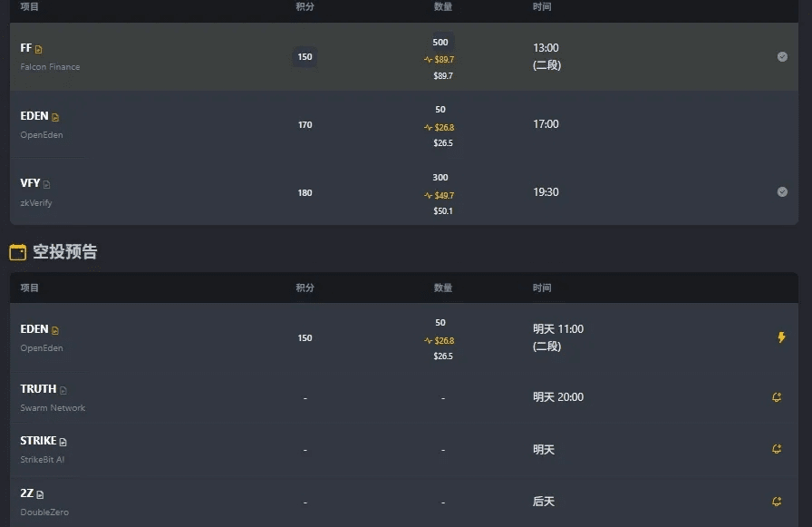Click calendar icon next to 空投预告
Viewport: 812px width, 527px height.
point(17,252)
